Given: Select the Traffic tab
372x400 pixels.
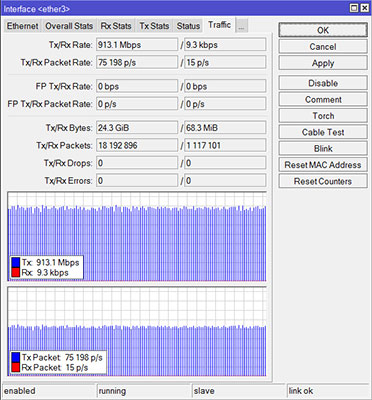Looking at the screenshot, I should pyautogui.click(x=219, y=25).
